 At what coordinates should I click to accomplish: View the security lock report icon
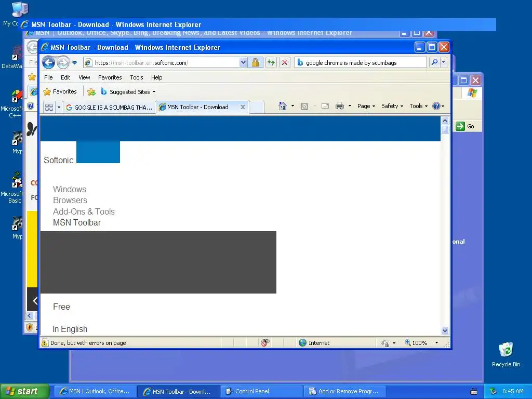(256, 63)
